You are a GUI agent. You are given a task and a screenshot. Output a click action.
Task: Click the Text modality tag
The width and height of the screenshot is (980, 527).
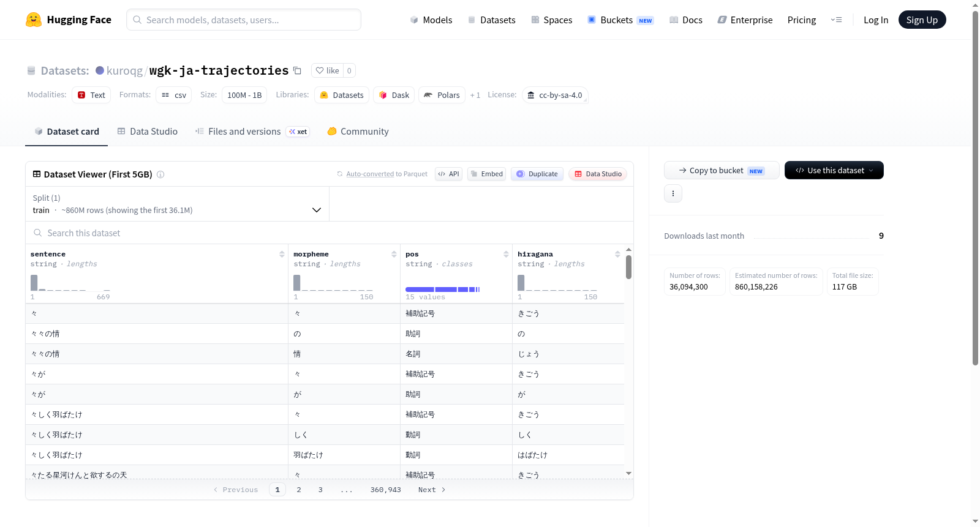tap(91, 95)
